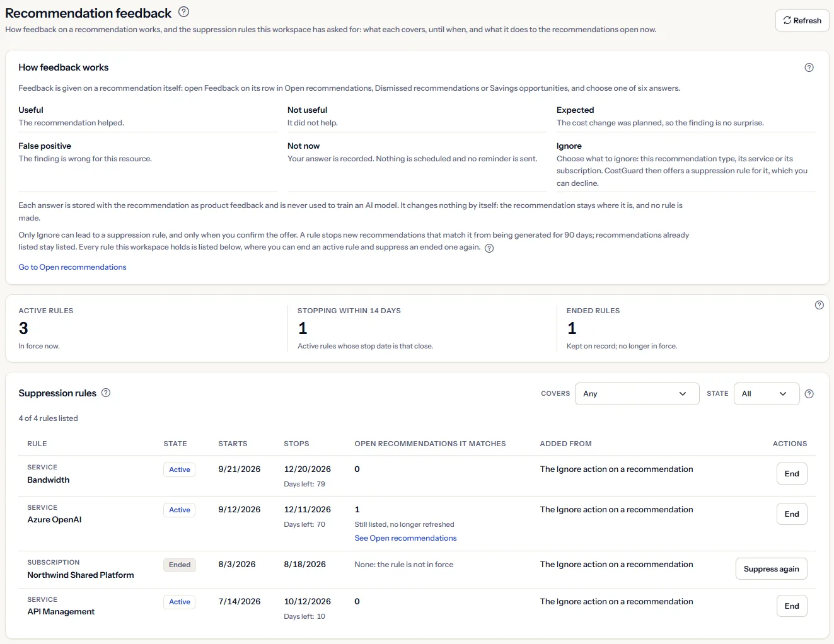Click the Active Rules count 3
Viewport: 834px width, 644px height.
23,328
